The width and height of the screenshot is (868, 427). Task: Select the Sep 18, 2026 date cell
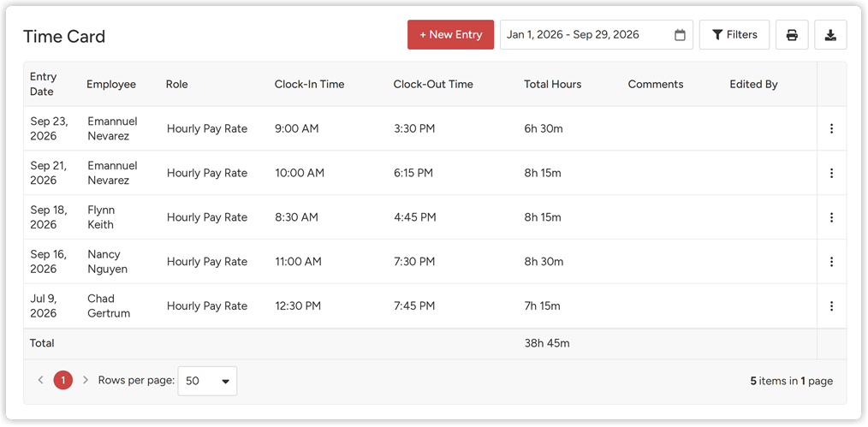pos(49,217)
